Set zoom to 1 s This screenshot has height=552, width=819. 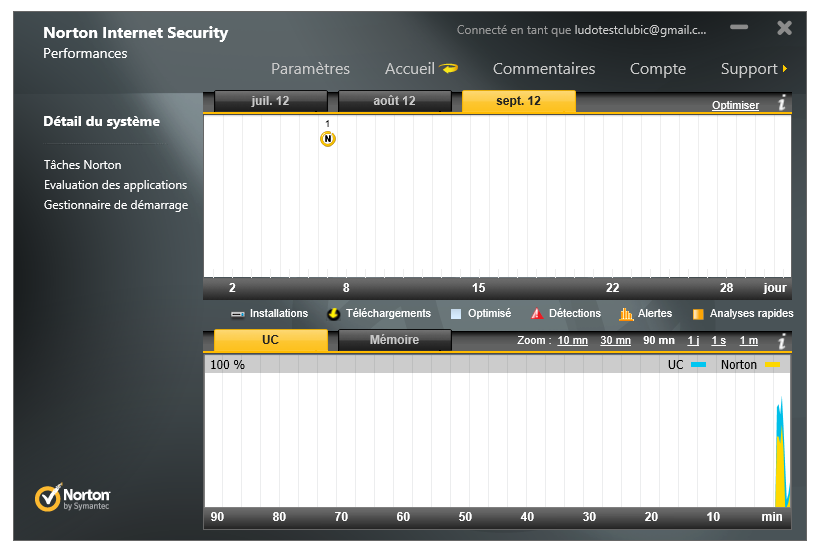pos(719,340)
